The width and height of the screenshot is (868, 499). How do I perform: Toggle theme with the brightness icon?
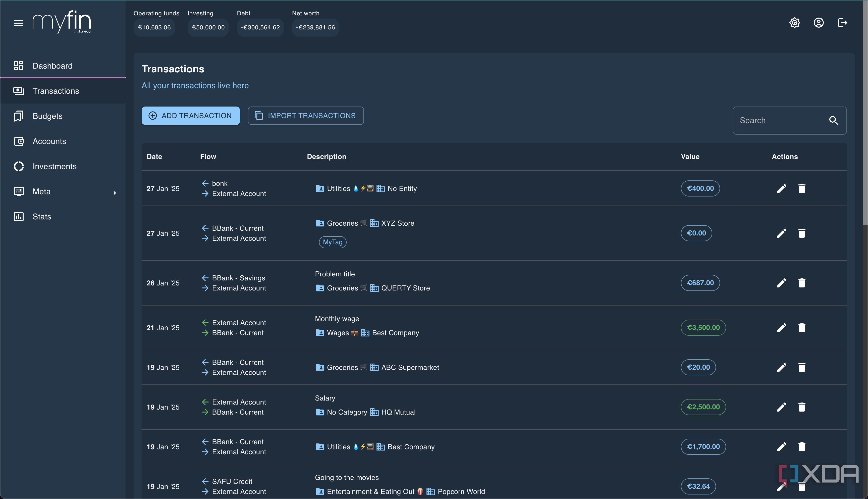tap(794, 23)
